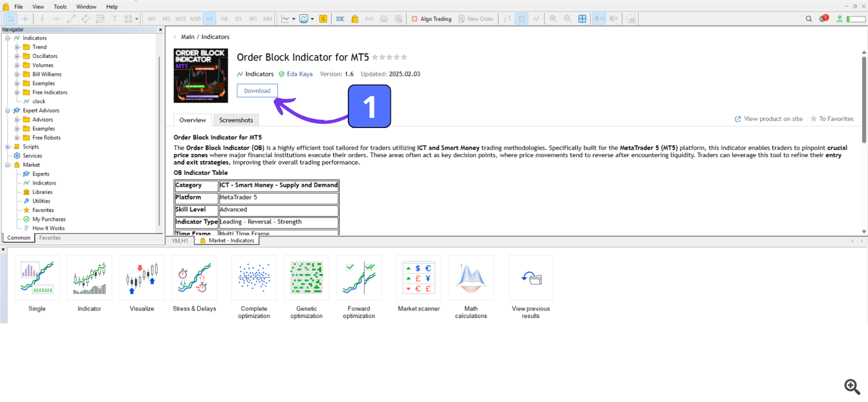Switch to the Screenshots tab

pyautogui.click(x=236, y=120)
